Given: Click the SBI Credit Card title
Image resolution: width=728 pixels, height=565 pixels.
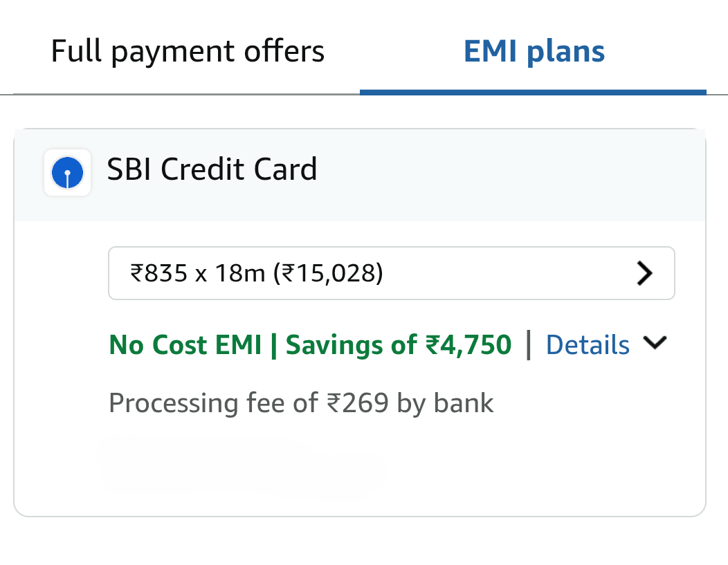Looking at the screenshot, I should (x=212, y=169).
